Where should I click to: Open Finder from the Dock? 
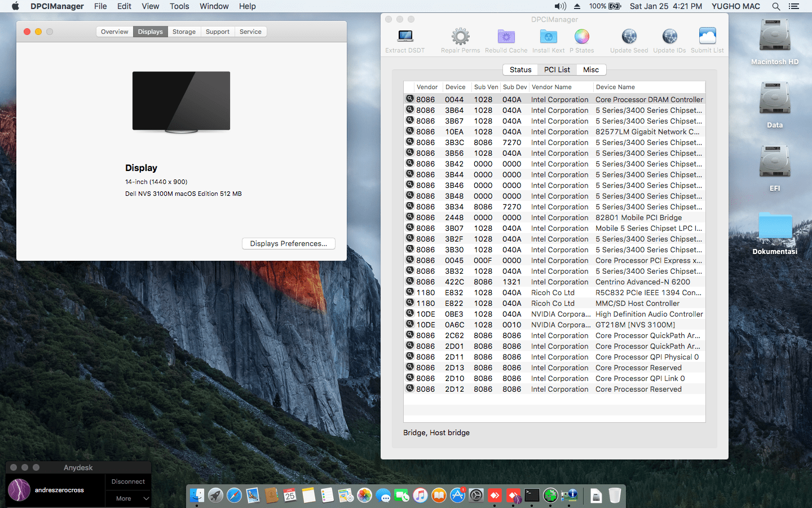(x=197, y=495)
